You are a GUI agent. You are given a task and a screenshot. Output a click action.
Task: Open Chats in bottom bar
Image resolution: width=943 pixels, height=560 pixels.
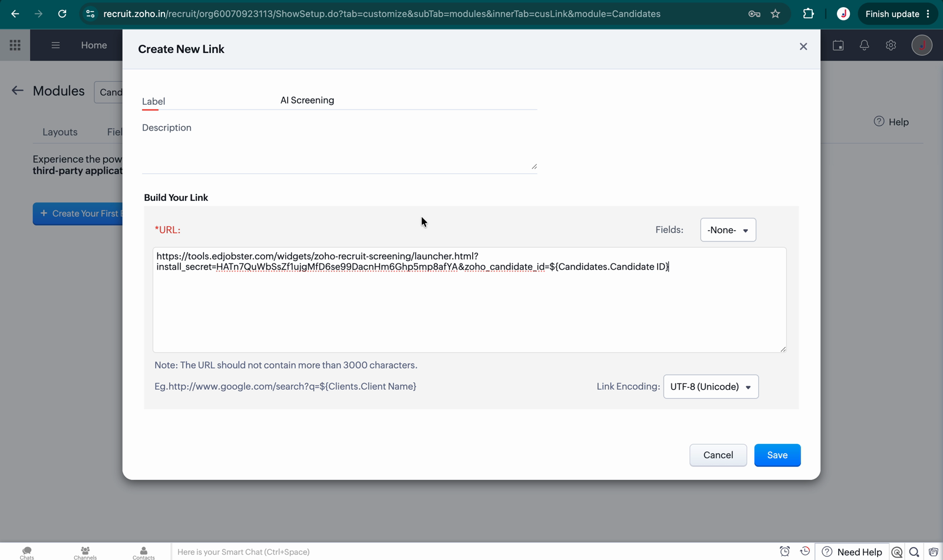point(27,552)
